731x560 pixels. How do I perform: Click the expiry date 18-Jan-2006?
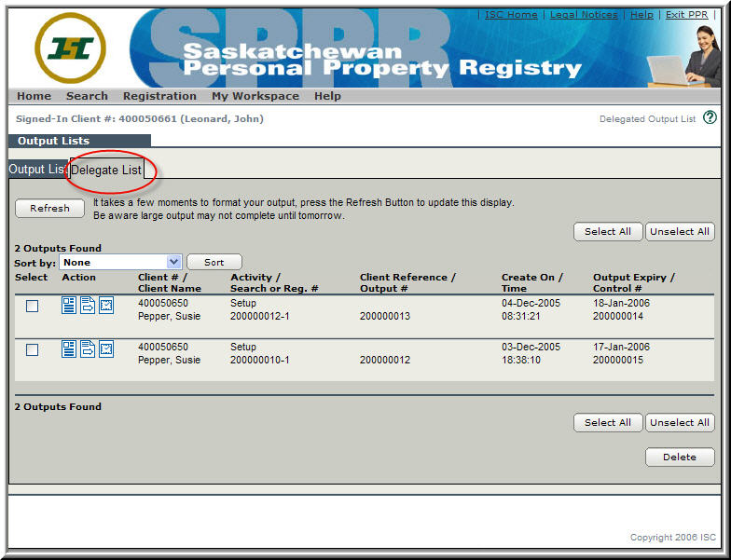point(621,304)
